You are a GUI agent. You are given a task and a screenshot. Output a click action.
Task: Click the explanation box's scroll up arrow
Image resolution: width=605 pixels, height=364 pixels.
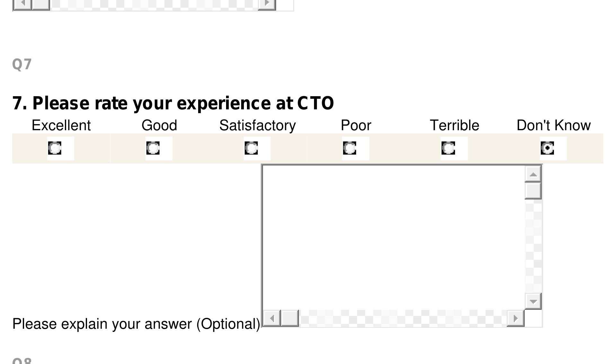(x=533, y=174)
